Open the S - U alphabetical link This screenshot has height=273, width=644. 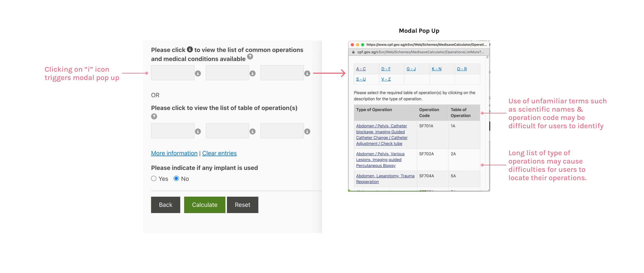[361, 79]
